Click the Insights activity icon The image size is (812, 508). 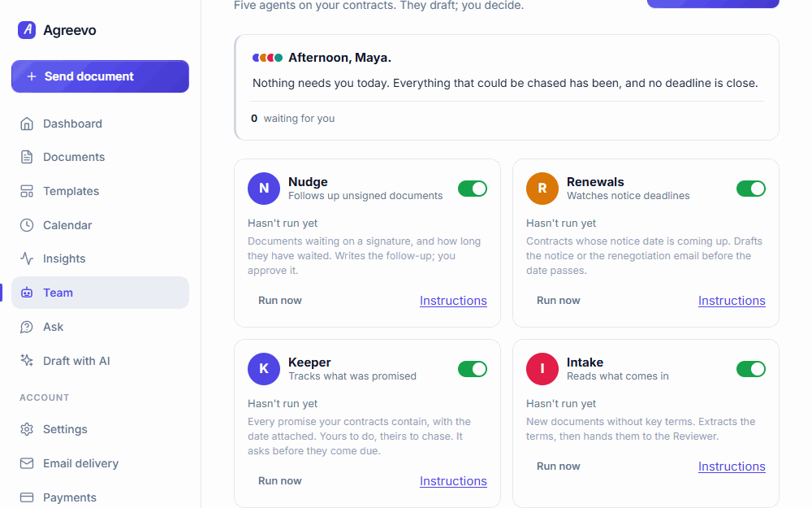(x=27, y=258)
